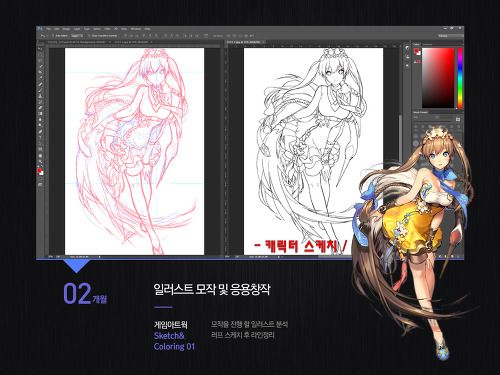Click the pink sketch canvas
The width and height of the screenshot is (500, 375).
point(134,152)
